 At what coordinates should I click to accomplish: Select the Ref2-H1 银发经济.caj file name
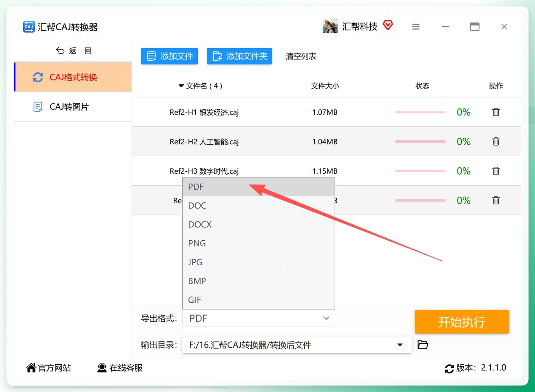pos(204,112)
